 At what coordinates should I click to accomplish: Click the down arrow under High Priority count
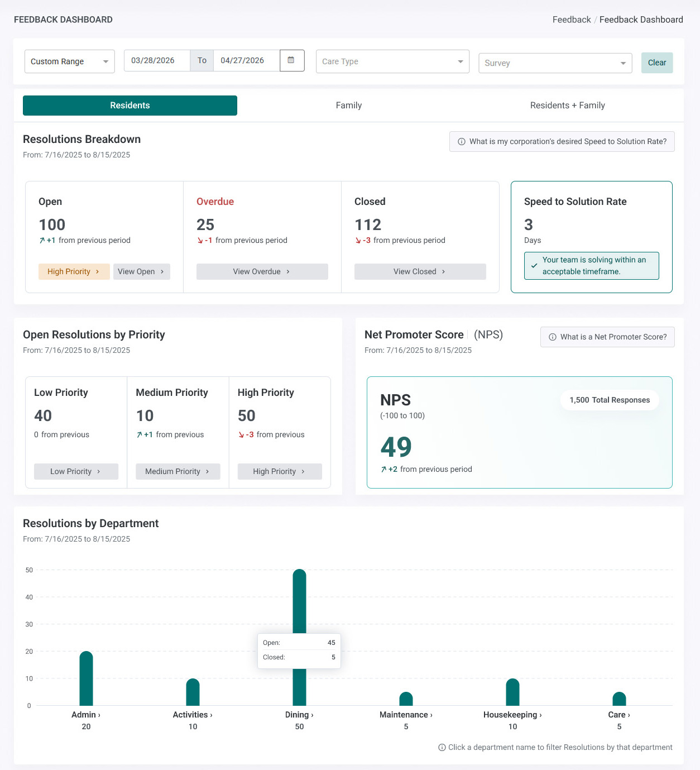coord(241,435)
